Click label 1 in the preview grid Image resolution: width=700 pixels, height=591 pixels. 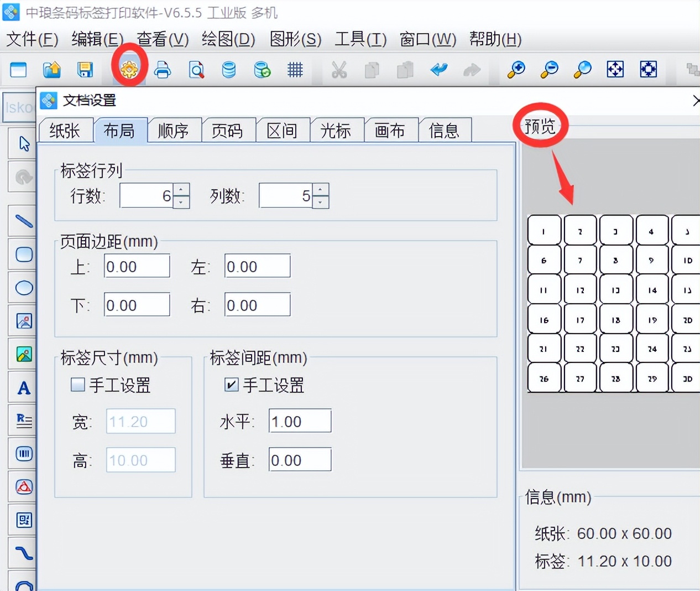[x=544, y=229]
